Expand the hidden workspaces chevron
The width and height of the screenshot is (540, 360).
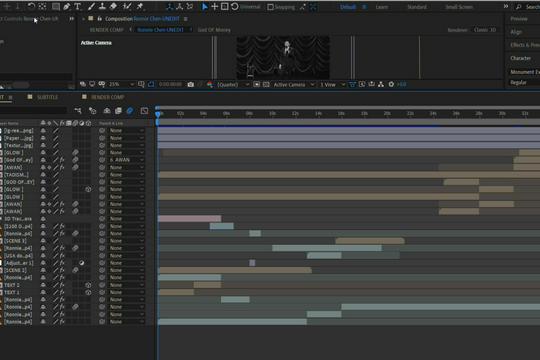point(506,7)
